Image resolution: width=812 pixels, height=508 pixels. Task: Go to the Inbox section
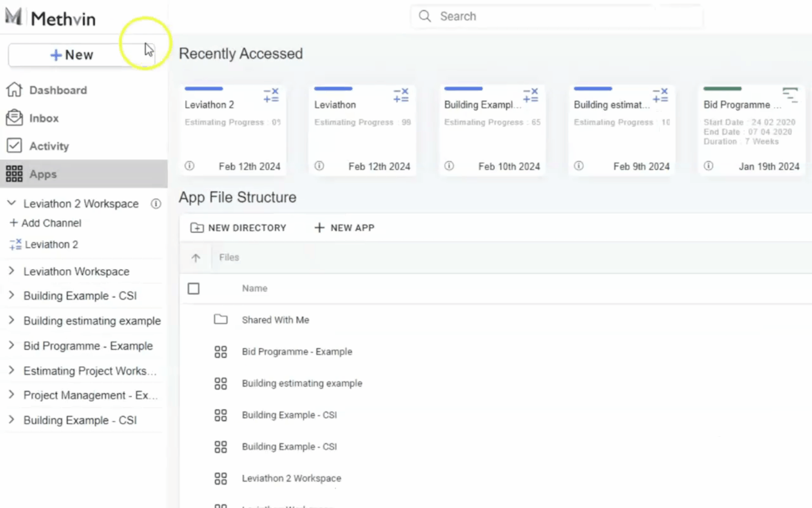[x=44, y=118]
